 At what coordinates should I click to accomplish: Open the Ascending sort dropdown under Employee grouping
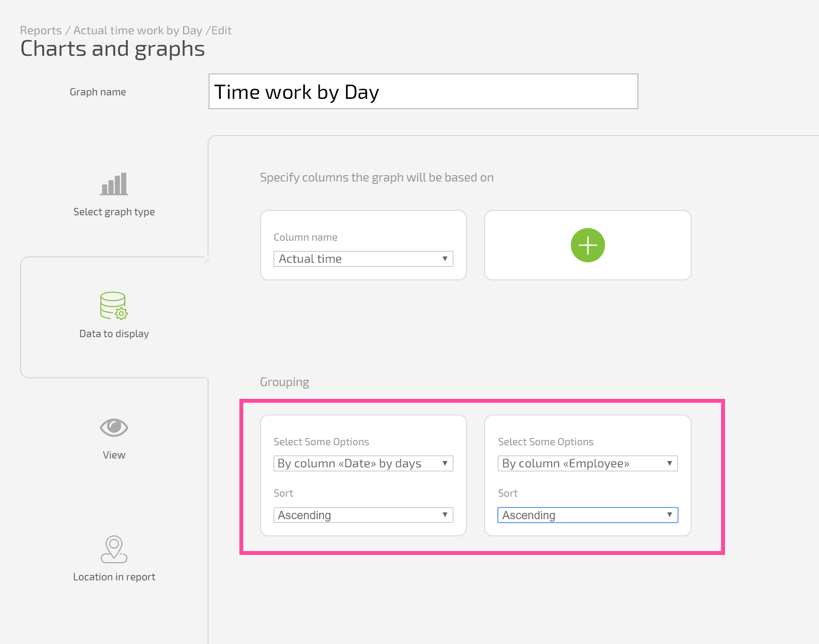pyautogui.click(x=587, y=515)
